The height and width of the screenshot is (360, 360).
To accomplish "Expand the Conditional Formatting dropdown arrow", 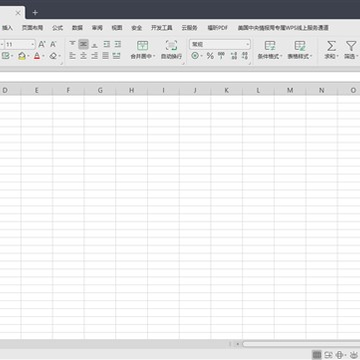I will point(281,56).
